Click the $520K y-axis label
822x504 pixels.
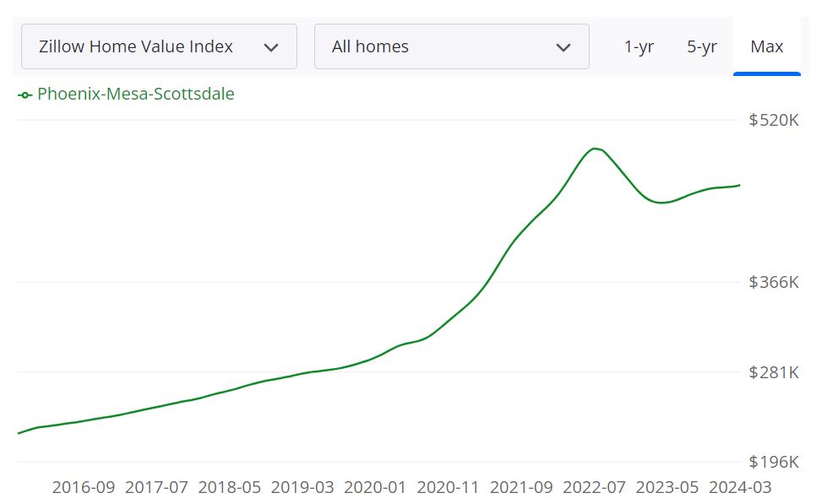click(774, 120)
